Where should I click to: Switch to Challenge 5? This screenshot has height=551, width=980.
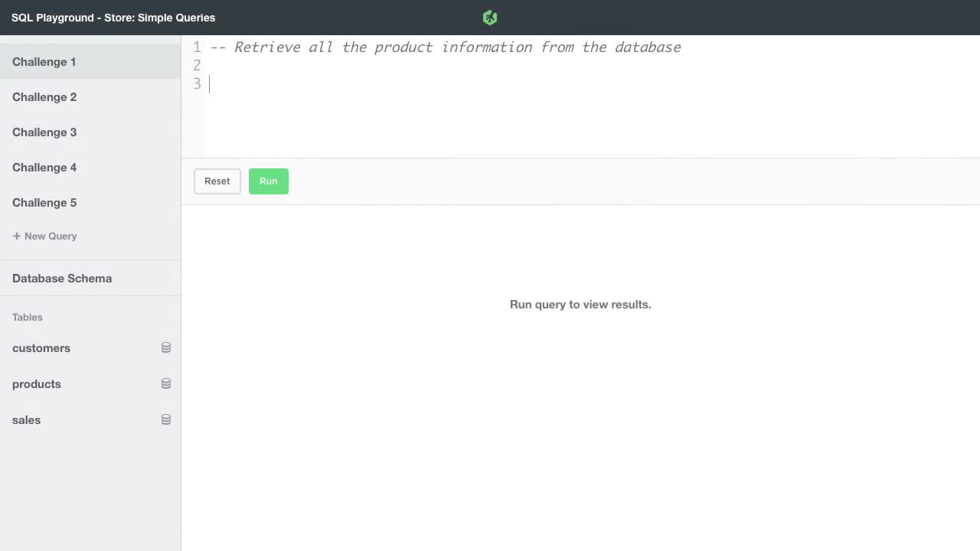click(44, 202)
